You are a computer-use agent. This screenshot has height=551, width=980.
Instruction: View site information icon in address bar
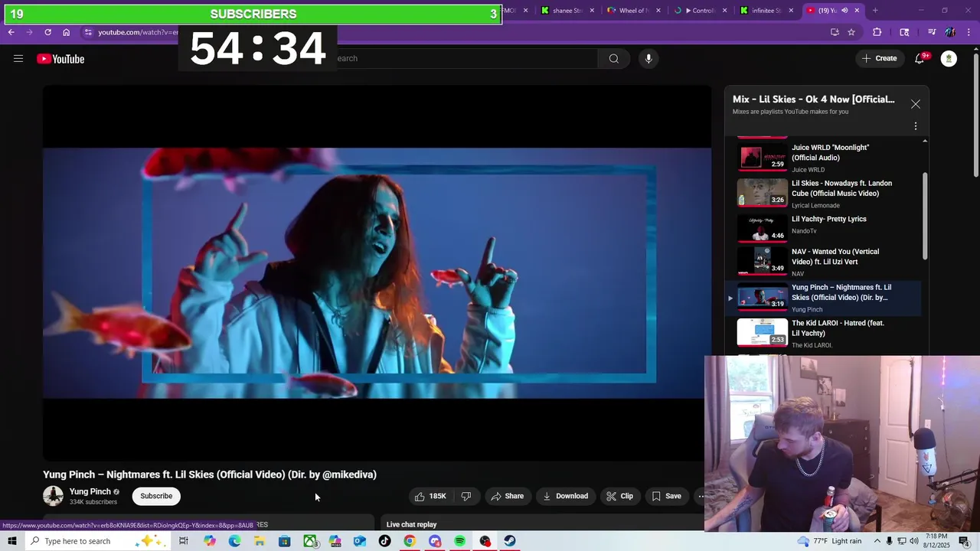88,32
